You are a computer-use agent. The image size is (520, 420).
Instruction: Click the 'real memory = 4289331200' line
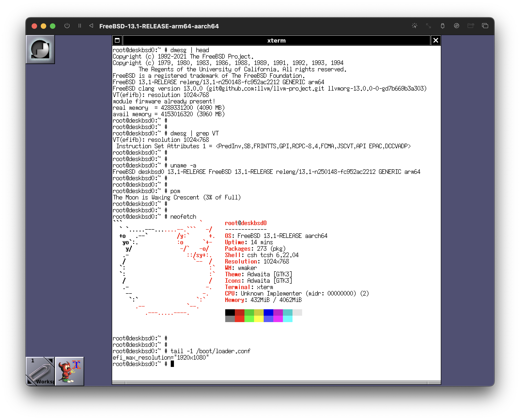(169, 108)
